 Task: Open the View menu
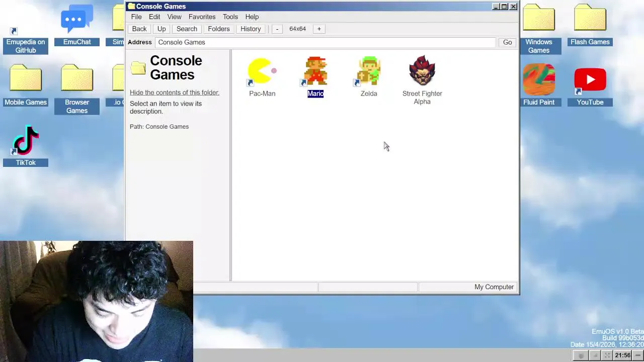tap(174, 17)
